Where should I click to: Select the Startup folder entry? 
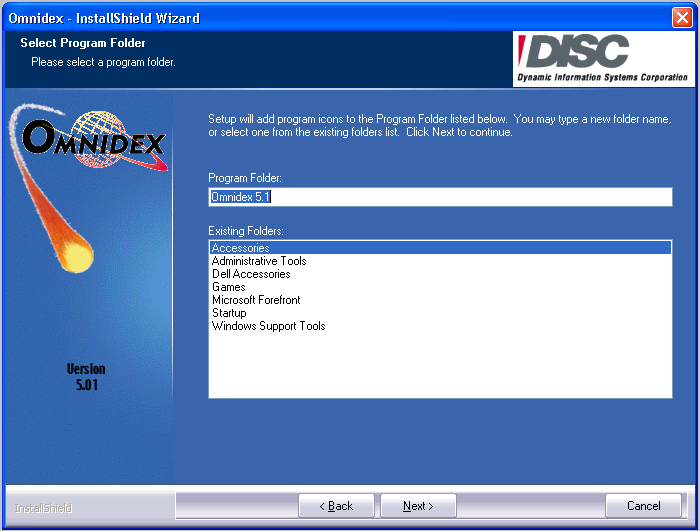point(229,313)
